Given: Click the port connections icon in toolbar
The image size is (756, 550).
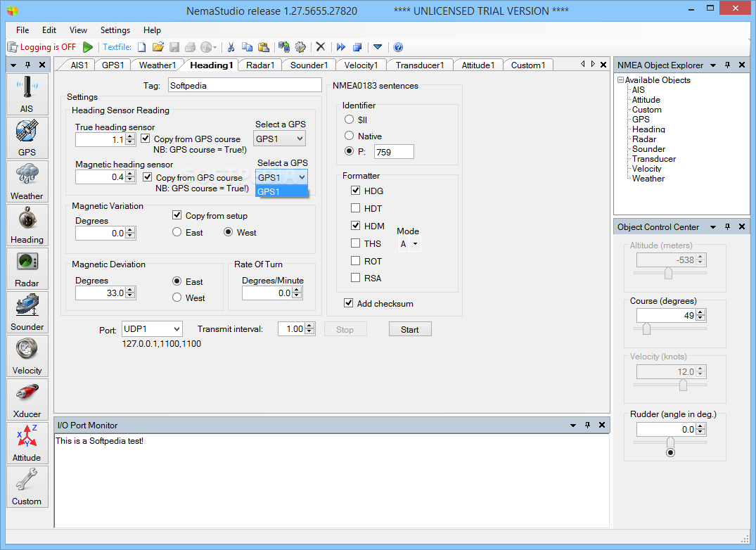Looking at the screenshot, I should [x=284, y=46].
